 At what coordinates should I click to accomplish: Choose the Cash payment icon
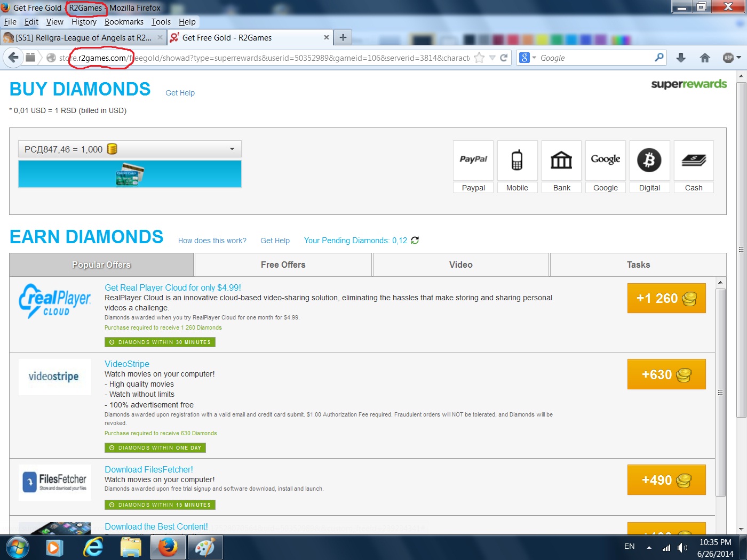tap(694, 160)
